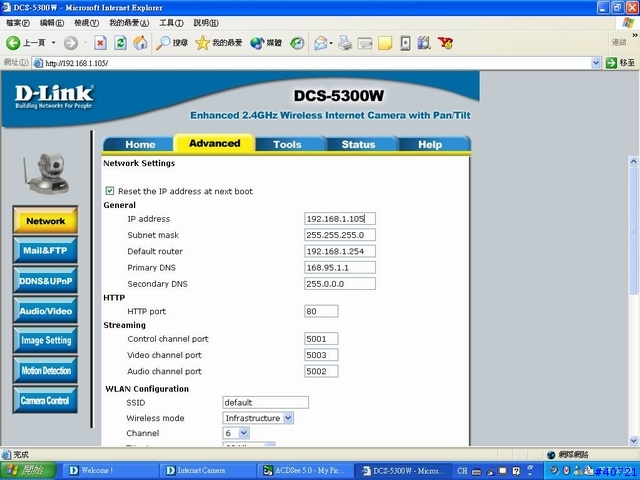The width and height of the screenshot is (640, 480).
Task: Open the Search magnifier toolbar button
Action: 172,43
